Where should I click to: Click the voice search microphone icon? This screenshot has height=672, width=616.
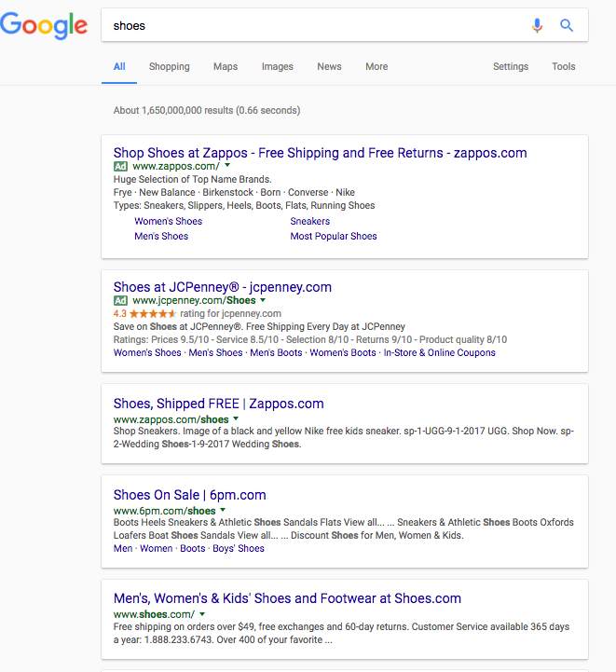click(537, 26)
